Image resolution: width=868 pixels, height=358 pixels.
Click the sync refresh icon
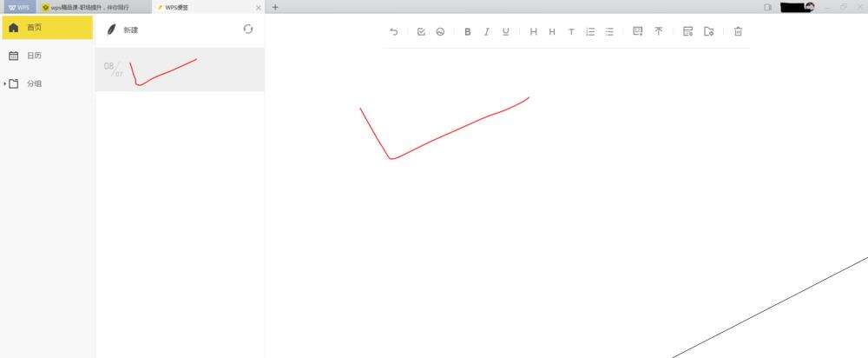pyautogui.click(x=248, y=30)
